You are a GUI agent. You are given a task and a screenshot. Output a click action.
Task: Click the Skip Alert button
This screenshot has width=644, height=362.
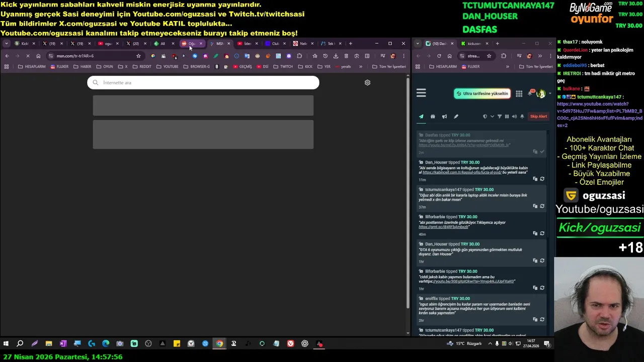(x=538, y=117)
